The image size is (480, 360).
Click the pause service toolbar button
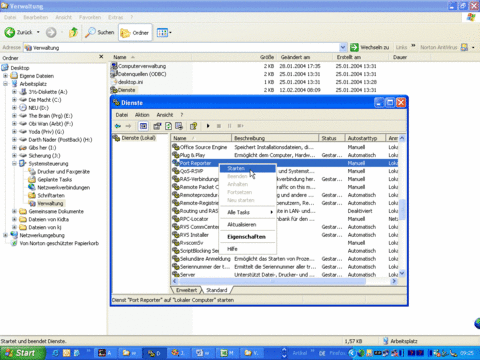(x=229, y=126)
